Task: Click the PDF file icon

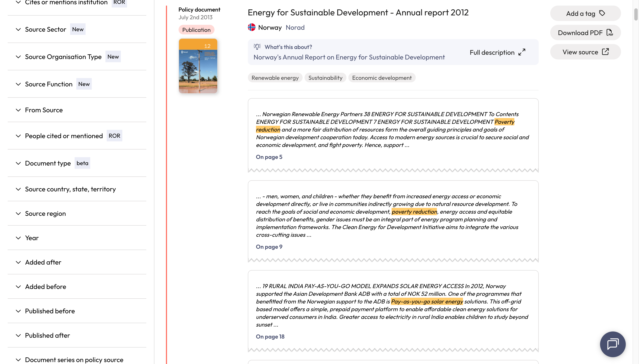Action: pyautogui.click(x=610, y=33)
